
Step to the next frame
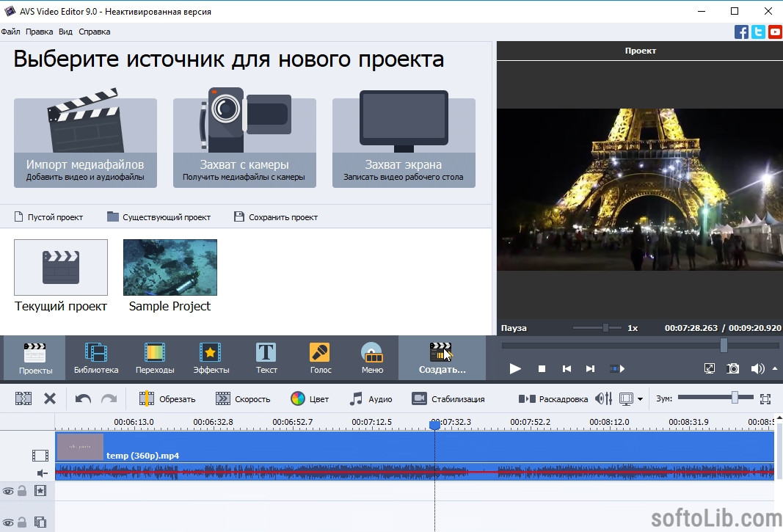590,368
